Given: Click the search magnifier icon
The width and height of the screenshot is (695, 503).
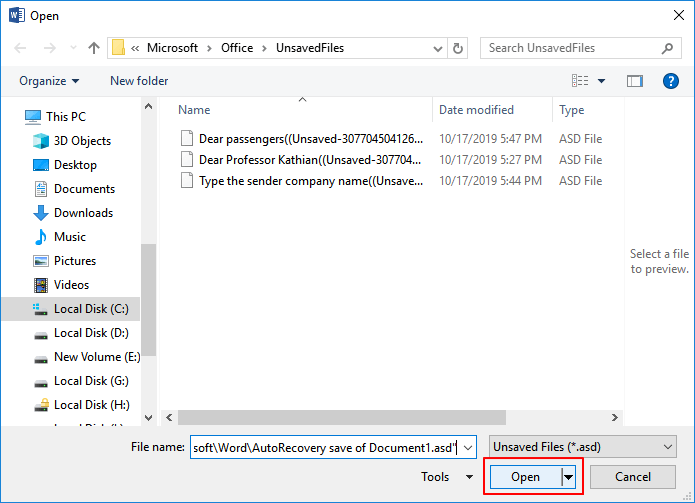Looking at the screenshot, I should pos(667,48).
